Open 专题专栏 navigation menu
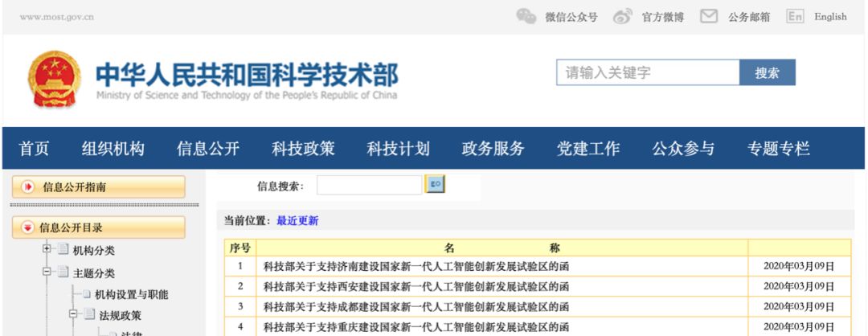This screenshot has height=336, width=868. pyautogui.click(x=778, y=149)
